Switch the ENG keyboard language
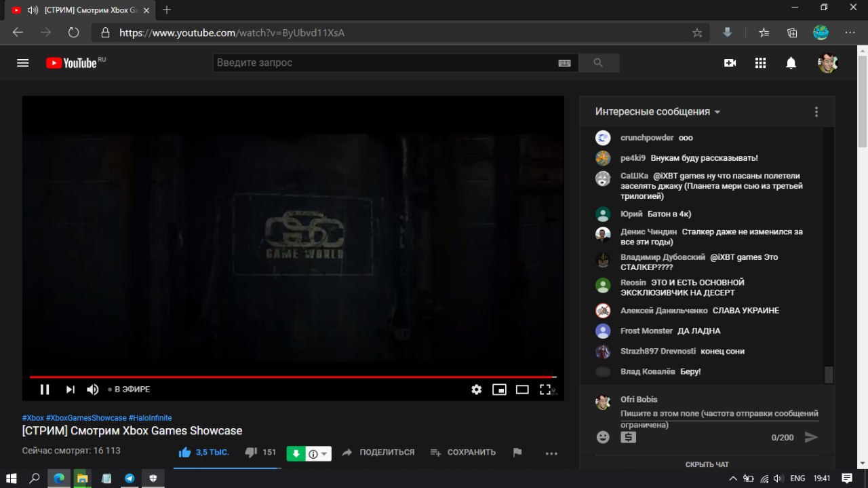The image size is (868, 488). coord(797,478)
